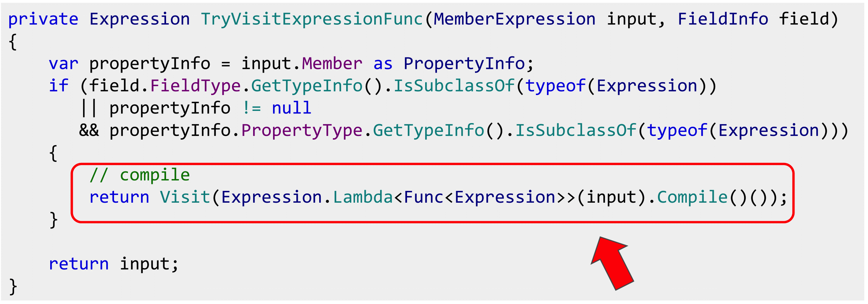The image size is (868, 304).
Task: Click the "!=" inequality operator
Action: tap(252, 108)
